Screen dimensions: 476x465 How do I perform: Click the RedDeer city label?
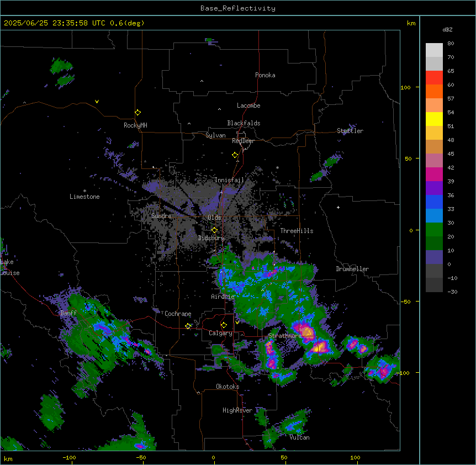pyautogui.click(x=243, y=141)
